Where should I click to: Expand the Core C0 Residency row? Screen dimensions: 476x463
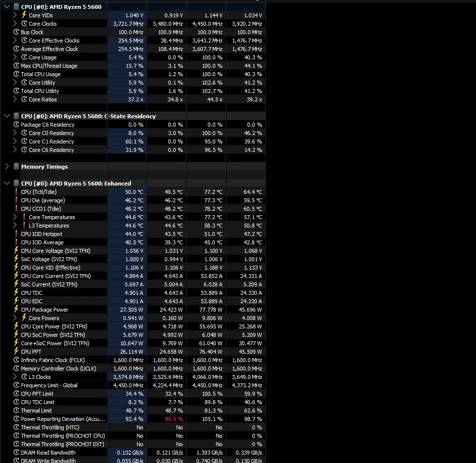click(15, 133)
